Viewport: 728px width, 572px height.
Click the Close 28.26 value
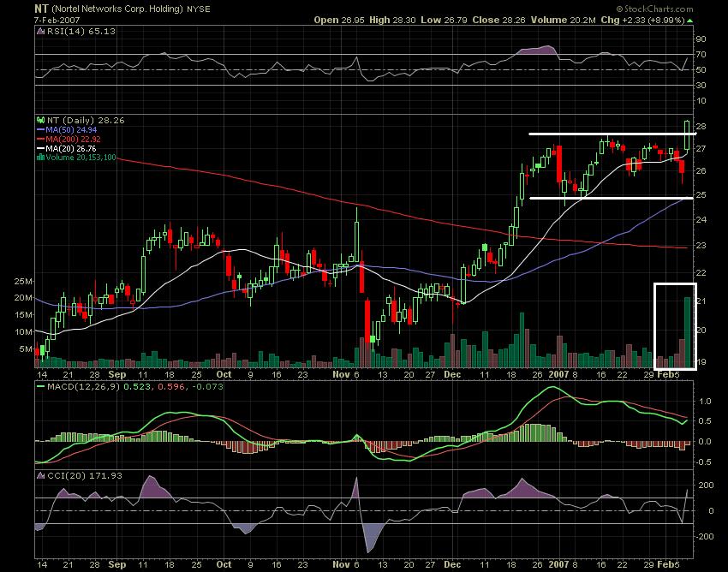(x=498, y=20)
